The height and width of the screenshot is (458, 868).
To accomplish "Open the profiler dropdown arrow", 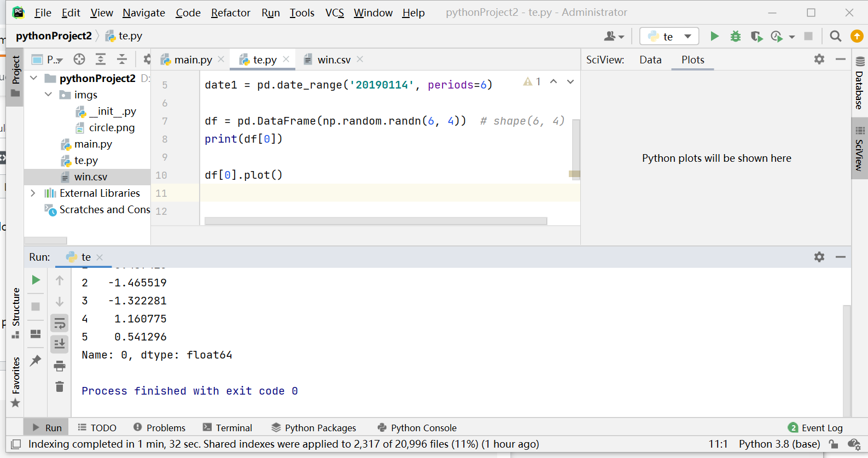I will click(791, 37).
